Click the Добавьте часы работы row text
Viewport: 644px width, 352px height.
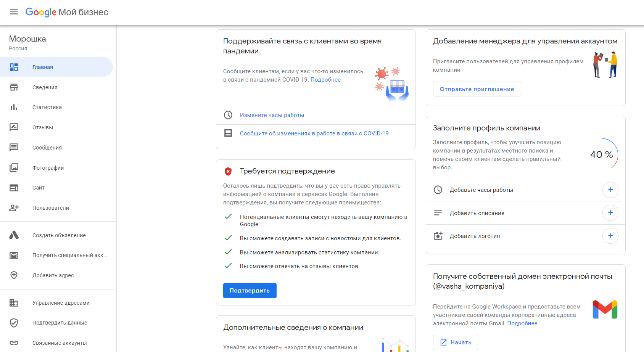pyautogui.click(x=481, y=190)
